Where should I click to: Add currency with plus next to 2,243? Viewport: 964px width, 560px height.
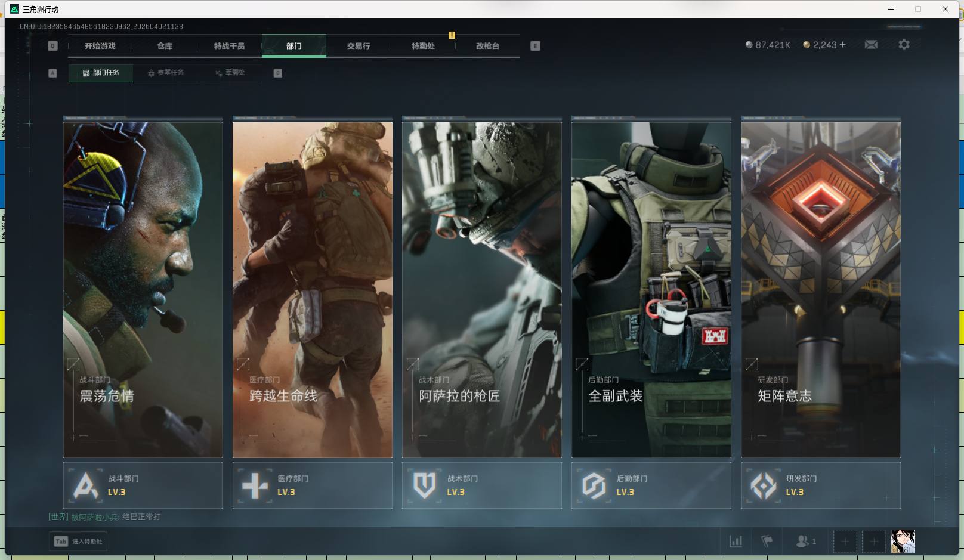(842, 45)
